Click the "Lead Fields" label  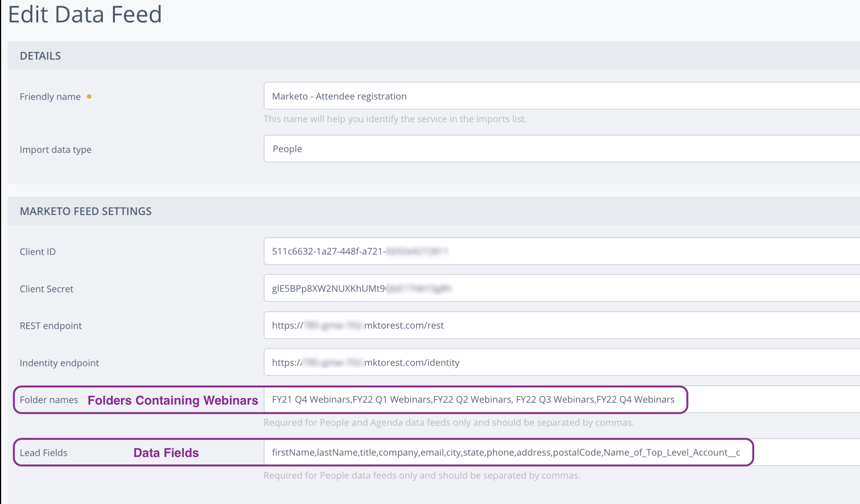(44, 453)
